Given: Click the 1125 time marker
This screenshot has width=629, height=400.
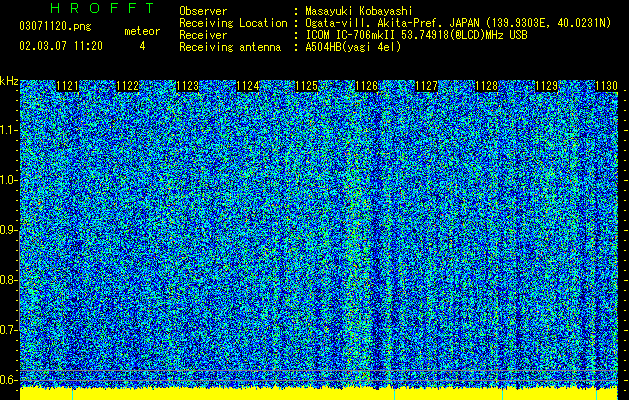Looking at the screenshot, I should [306, 86].
